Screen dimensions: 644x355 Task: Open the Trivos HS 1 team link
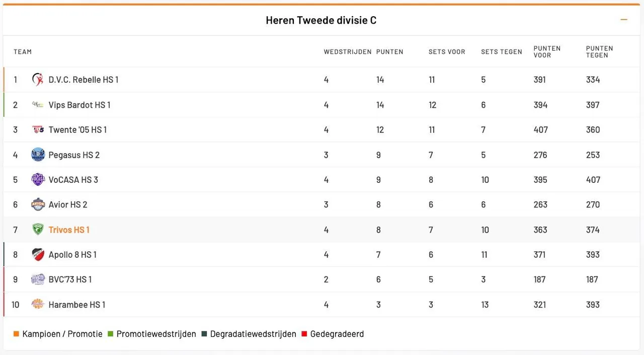coord(69,230)
